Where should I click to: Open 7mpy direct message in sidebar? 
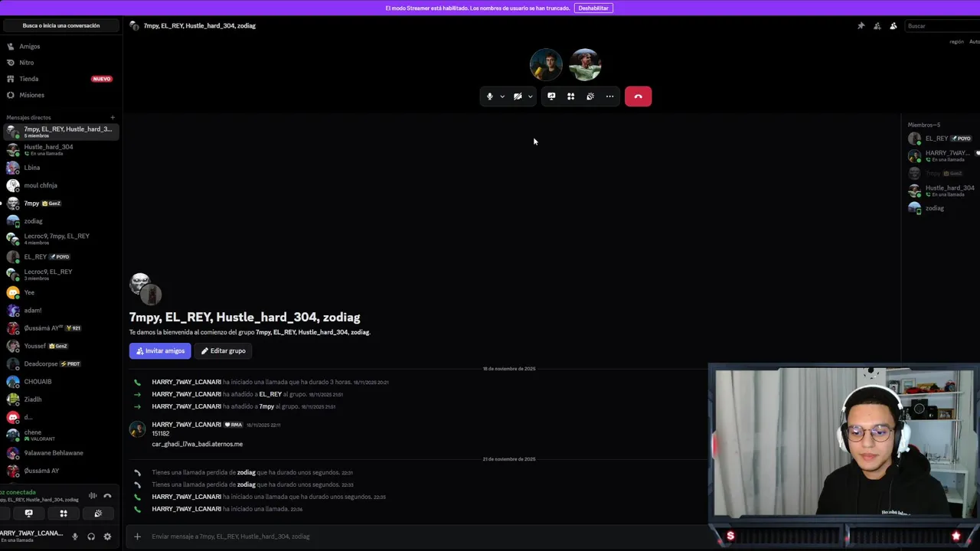[x=61, y=204]
